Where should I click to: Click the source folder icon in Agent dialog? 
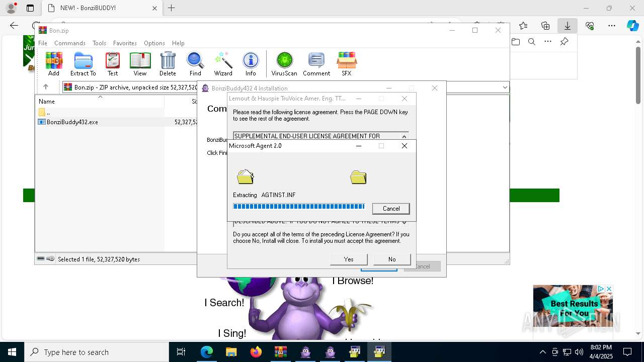(x=245, y=177)
